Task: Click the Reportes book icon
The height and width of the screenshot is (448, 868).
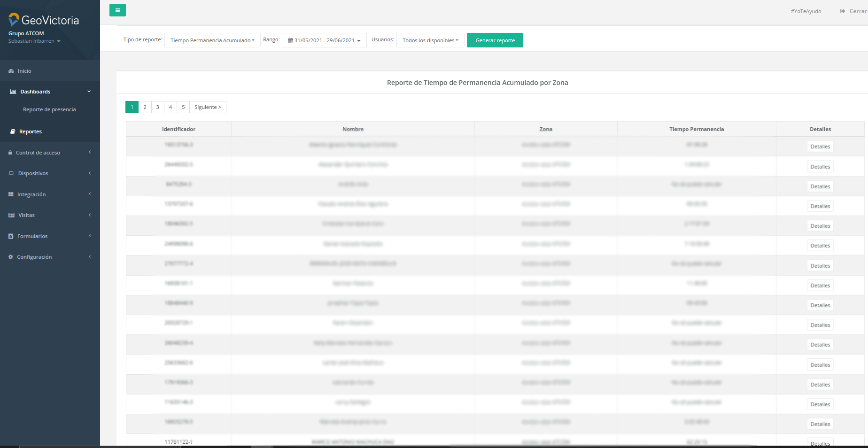Action: (x=13, y=132)
